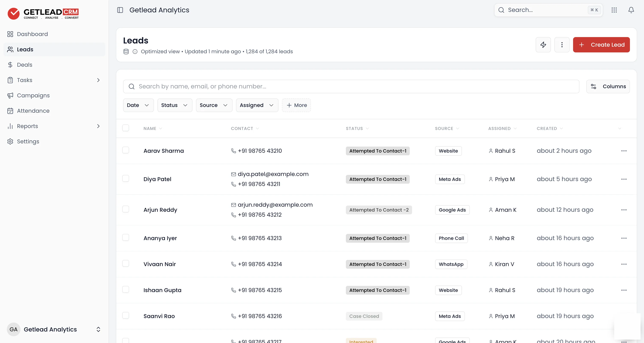Click phone icon next to +91 98765 43214
Viewport: 644px width, 343px height.
233,264
